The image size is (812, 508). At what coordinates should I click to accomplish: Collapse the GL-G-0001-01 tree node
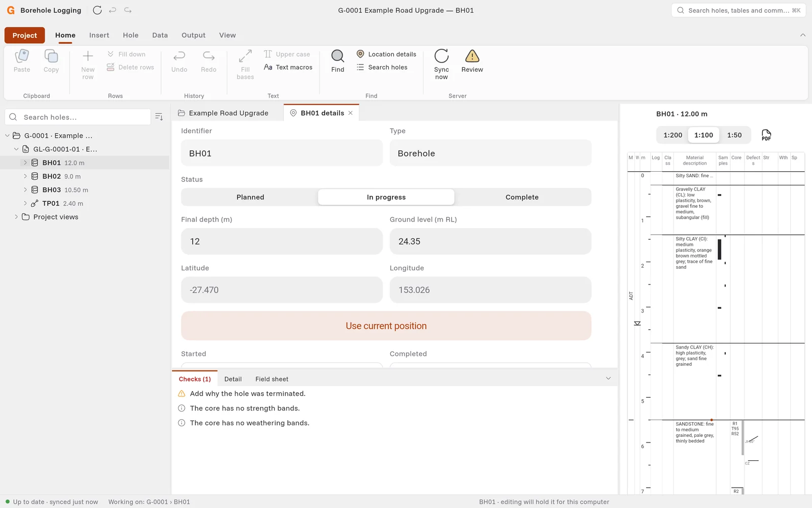16,149
